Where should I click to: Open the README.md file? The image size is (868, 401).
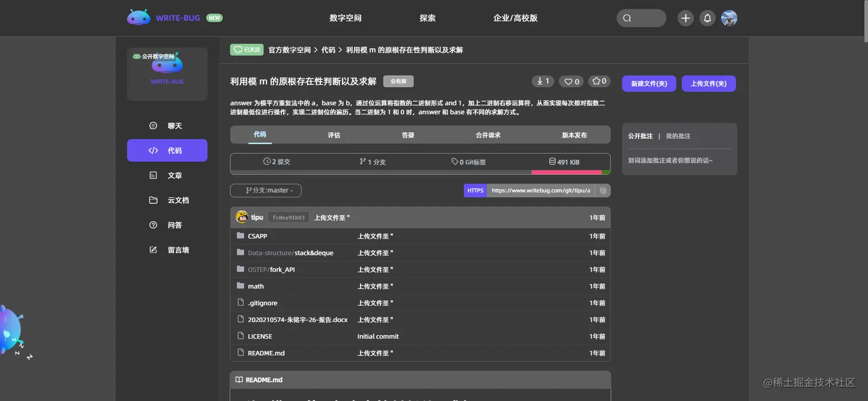tap(266, 353)
